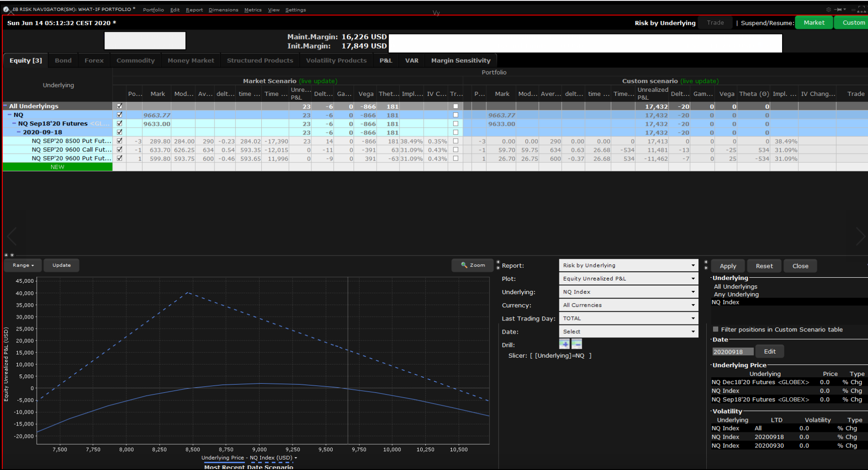Click the small up-arrow panel splitter icon

[x=6, y=255]
